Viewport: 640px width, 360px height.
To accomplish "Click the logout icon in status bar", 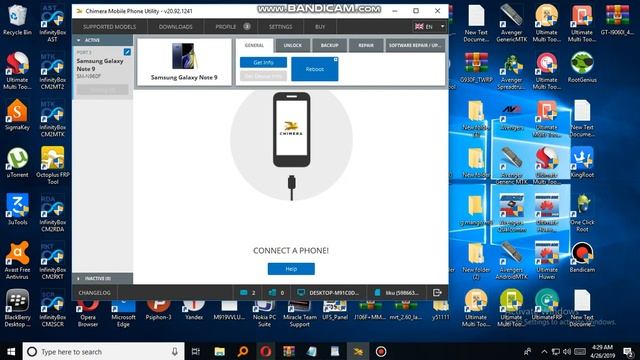I will point(437,293).
